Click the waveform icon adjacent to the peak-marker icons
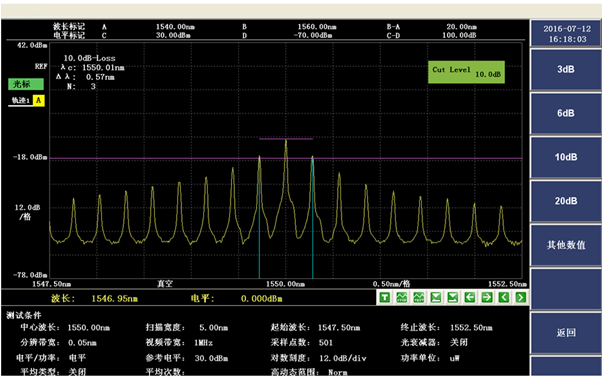The height and width of the screenshot is (378, 603). 418,297
